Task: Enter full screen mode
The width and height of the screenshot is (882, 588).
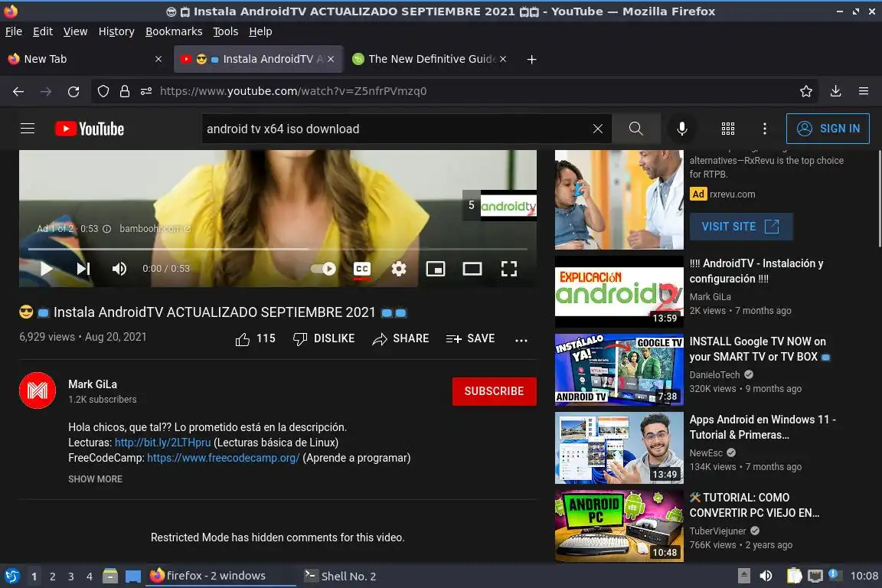Action: (x=509, y=269)
